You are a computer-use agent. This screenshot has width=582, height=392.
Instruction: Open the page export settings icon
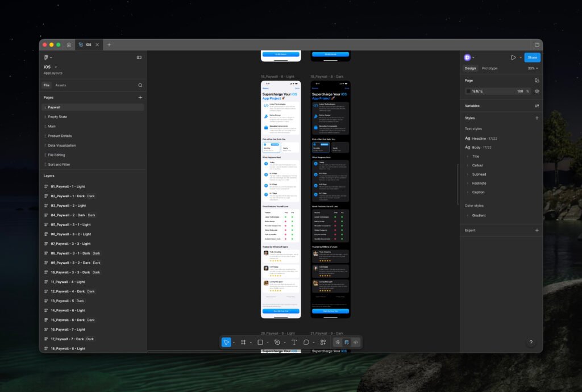click(537, 81)
